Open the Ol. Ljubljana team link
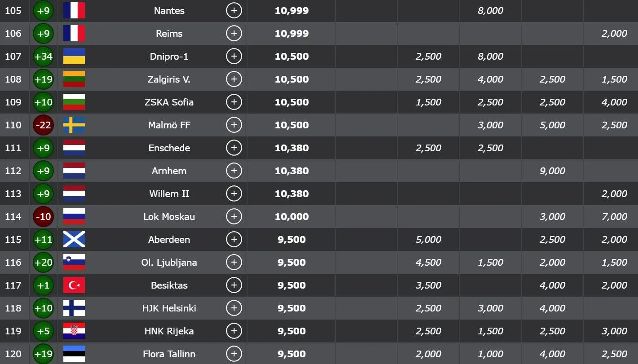This screenshot has width=638, height=364. tap(169, 263)
